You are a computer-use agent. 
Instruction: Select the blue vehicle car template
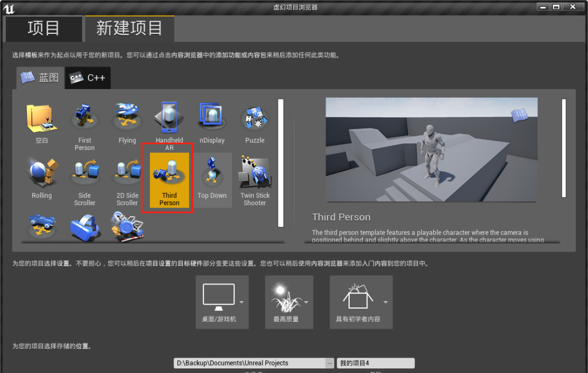pyautogui.click(x=41, y=226)
